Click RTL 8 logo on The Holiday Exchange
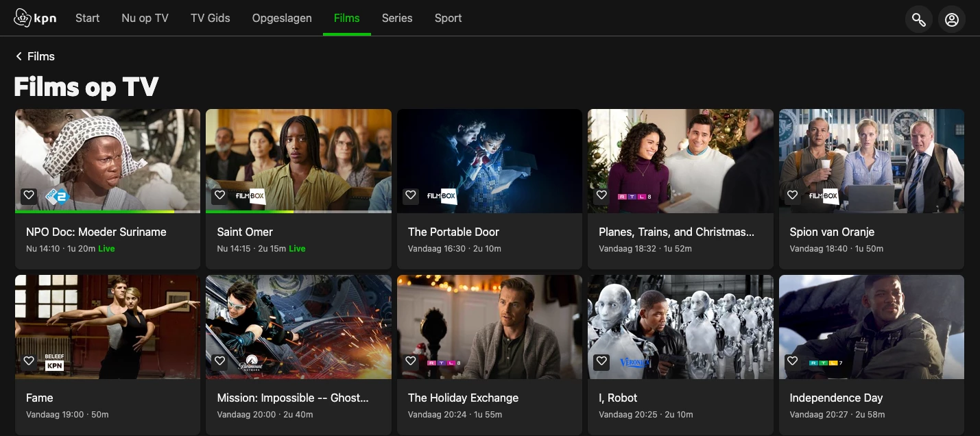Screen dimensions: 980x436 (444, 363)
